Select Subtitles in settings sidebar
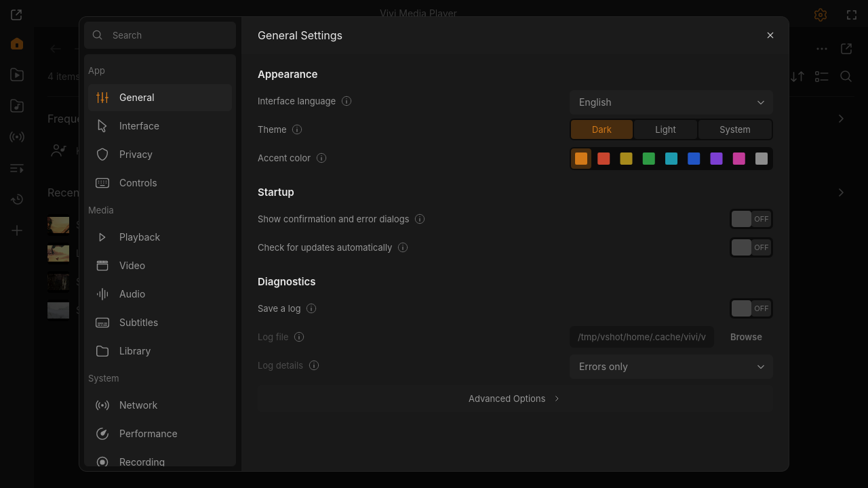The width and height of the screenshot is (868, 488). click(160, 323)
